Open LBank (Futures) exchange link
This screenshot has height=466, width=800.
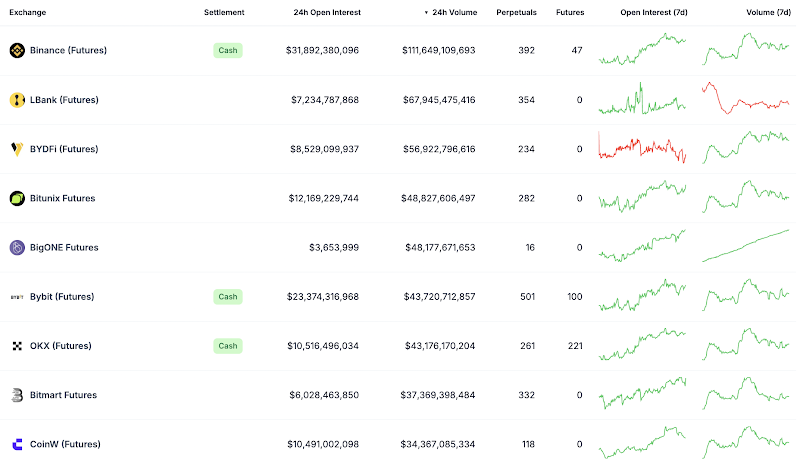click(x=64, y=100)
